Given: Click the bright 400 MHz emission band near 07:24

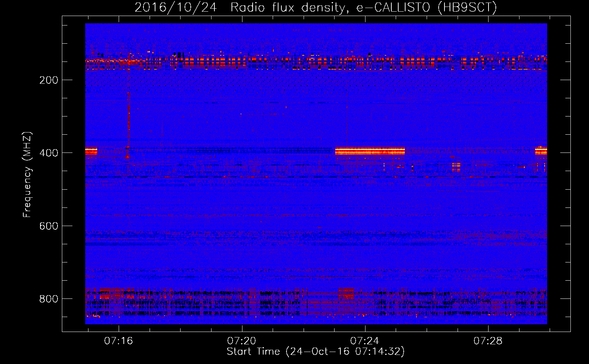Looking at the screenshot, I should click(x=370, y=151).
